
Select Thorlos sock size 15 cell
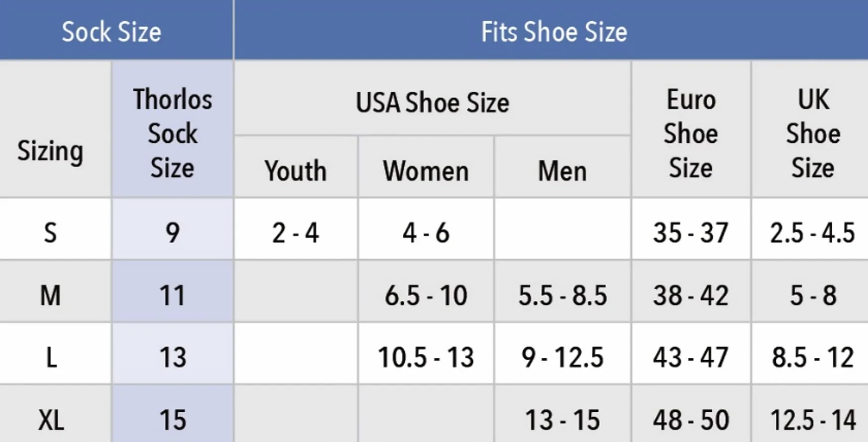pyautogui.click(x=173, y=414)
